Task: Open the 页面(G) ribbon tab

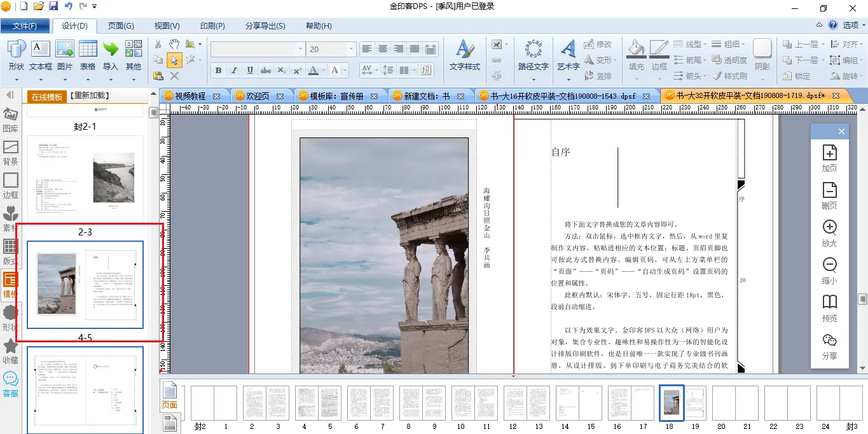Action: click(x=121, y=26)
